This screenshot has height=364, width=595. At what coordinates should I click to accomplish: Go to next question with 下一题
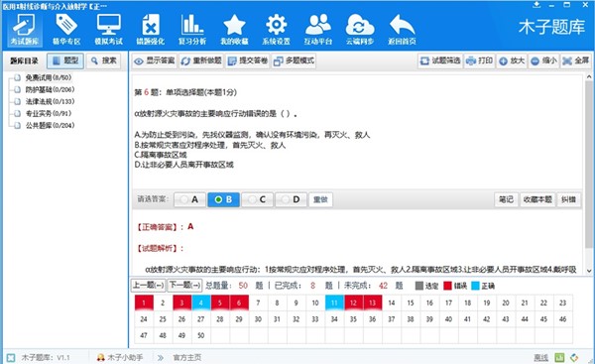[184, 285]
